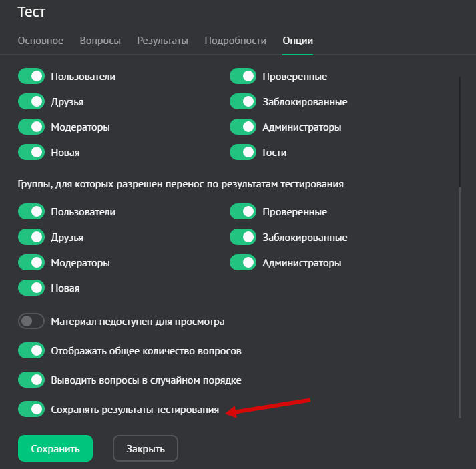The image size is (476, 469).
Task: Switch off Новая under the transfer-permission heading
Action: click(x=31, y=288)
